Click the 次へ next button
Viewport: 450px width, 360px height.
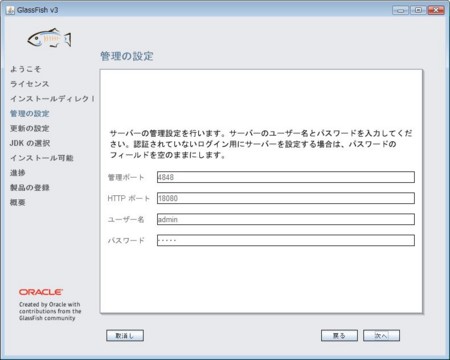point(381,335)
